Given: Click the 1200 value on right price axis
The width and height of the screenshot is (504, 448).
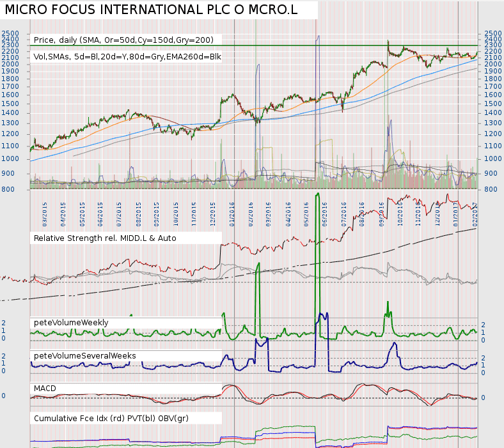Looking at the screenshot, I should pos(493,134).
